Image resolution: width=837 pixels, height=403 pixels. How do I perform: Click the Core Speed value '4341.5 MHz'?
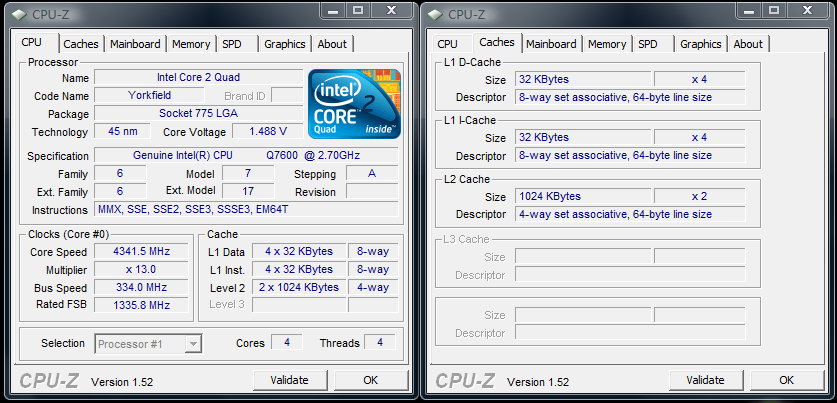141,251
